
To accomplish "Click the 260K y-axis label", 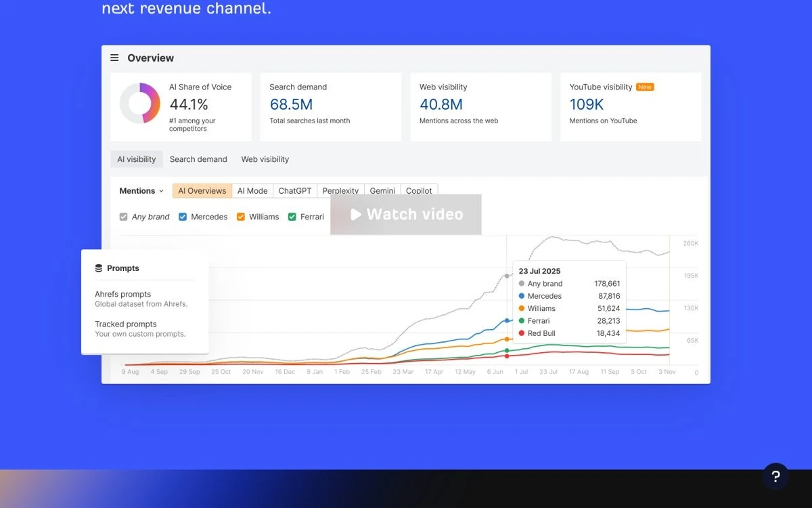I will click(691, 243).
